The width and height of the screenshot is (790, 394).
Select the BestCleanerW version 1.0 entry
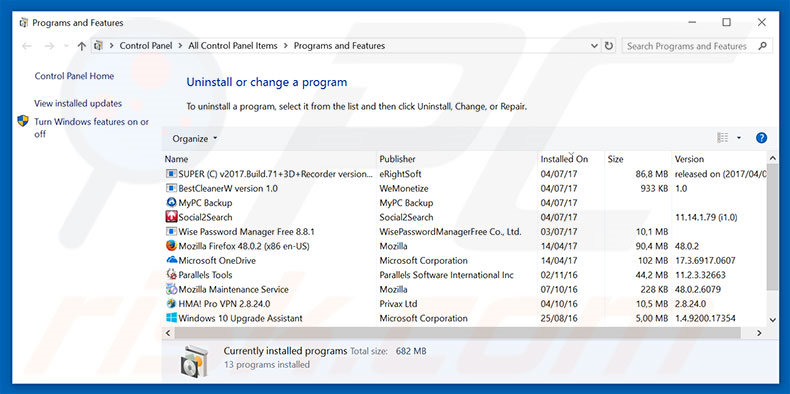[228, 188]
